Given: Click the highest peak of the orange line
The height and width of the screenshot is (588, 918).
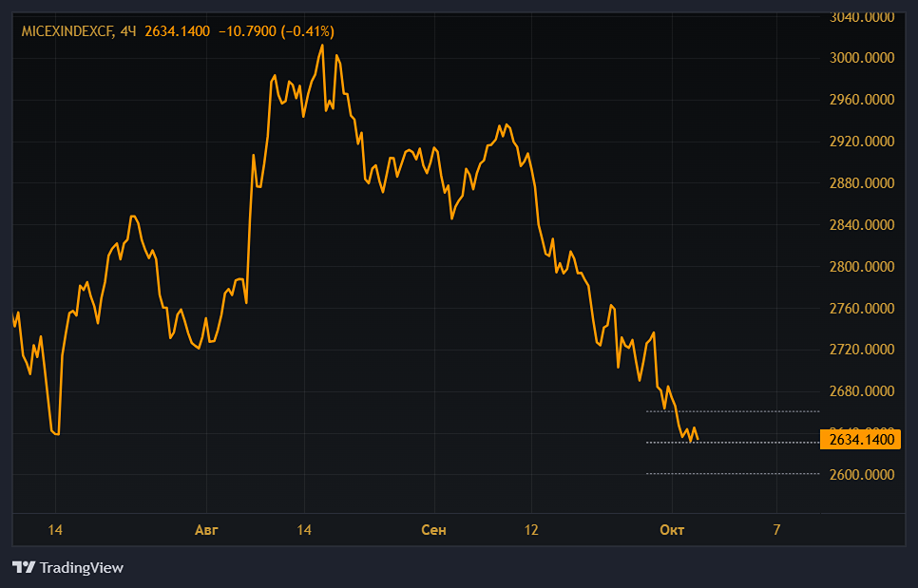Looking at the screenshot, I should (x=322, y=46).
